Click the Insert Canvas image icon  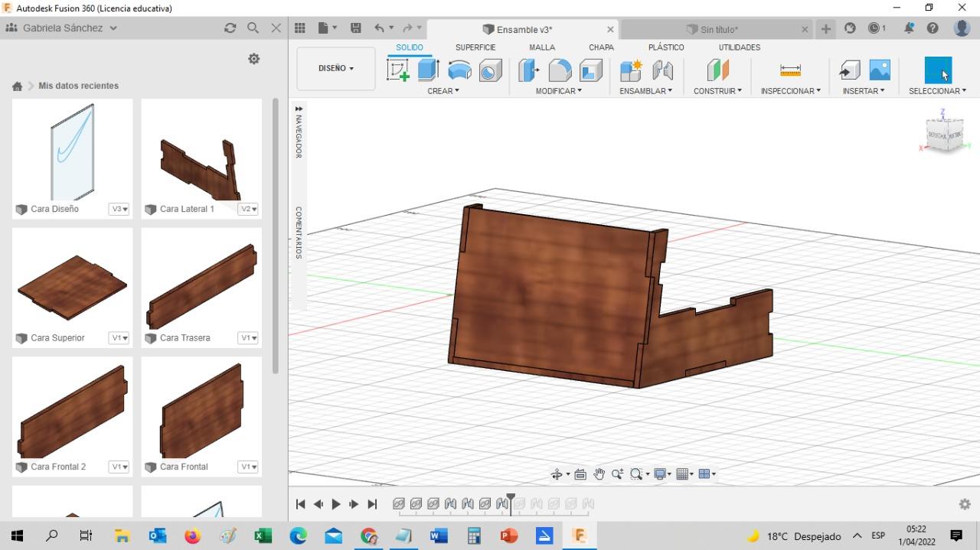pyautogui.click(x=880, y=70)
